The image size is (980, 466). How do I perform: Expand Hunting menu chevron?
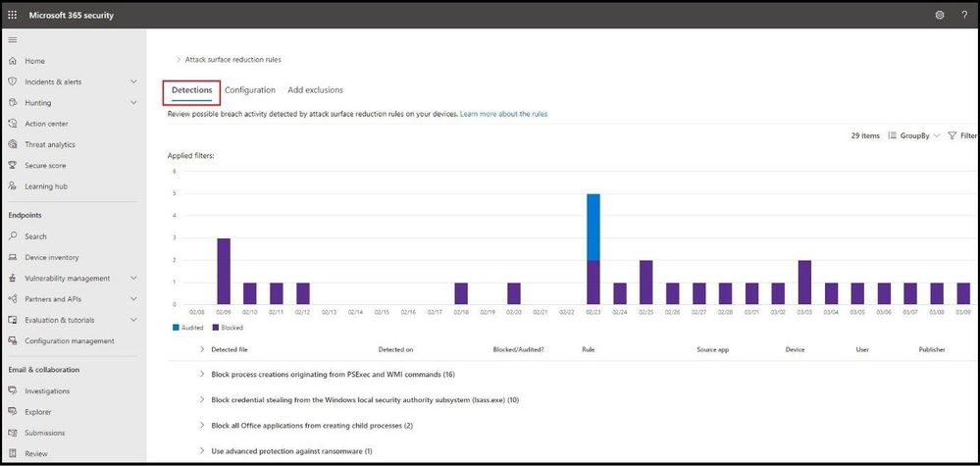(x=133, y=102)
